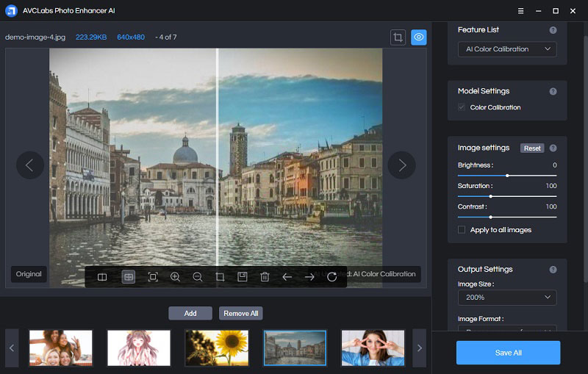The height and width of the screenshot is (374, 588).
Task: Click the save floppy disk icon
Action: click(x=243, y=277)
